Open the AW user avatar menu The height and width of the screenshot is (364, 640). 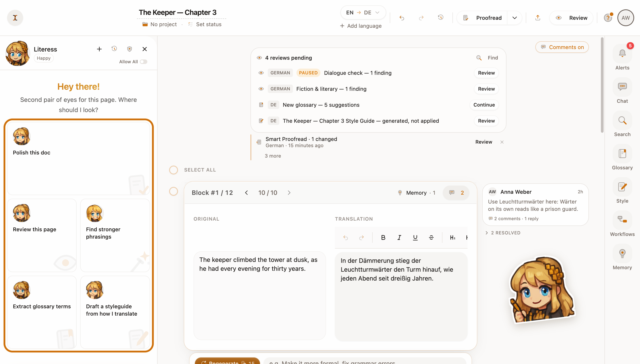[x=625, y=18]
